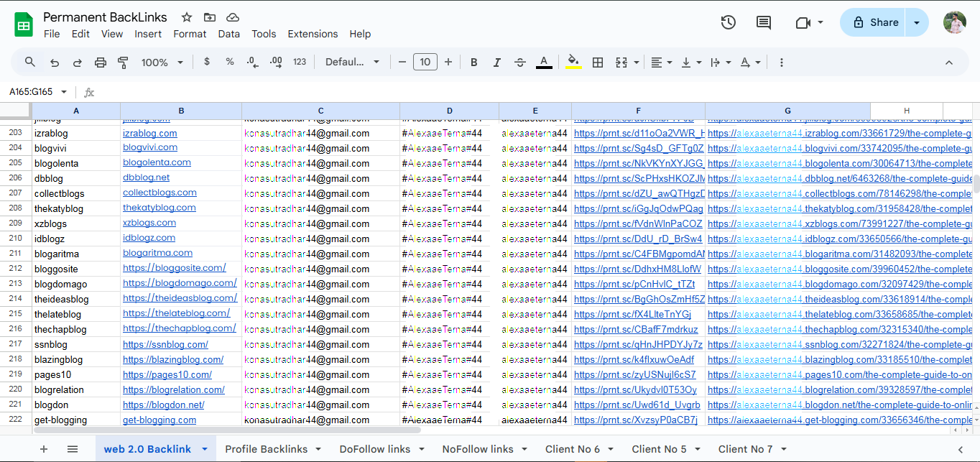Click the print icon in toolbar
This screenshot has height=462, width=980.
pos(101,63)
